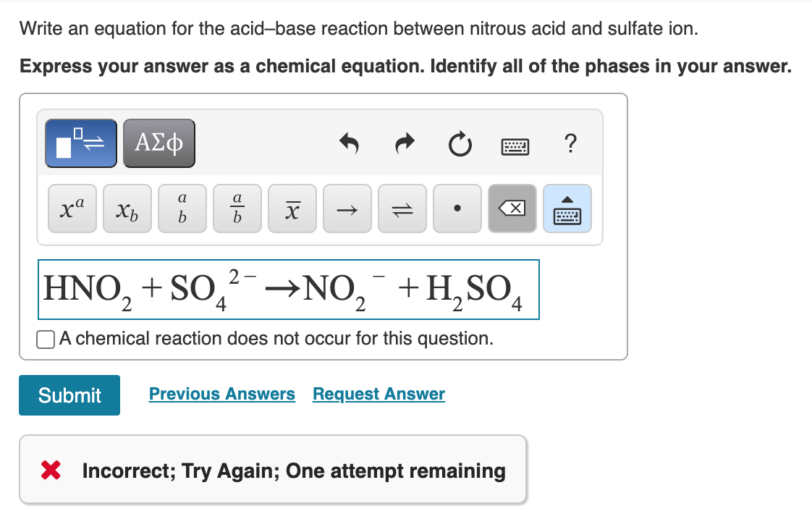The height and width of the screenshot is (514, 812).
Task: Switch to the Greek symbols ΑΣφ tab
Action: coord(159,143)
